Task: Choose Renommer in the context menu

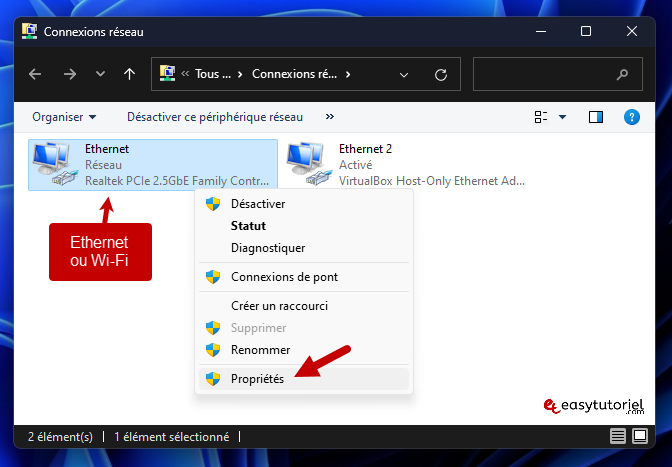Action: (304, 350)
